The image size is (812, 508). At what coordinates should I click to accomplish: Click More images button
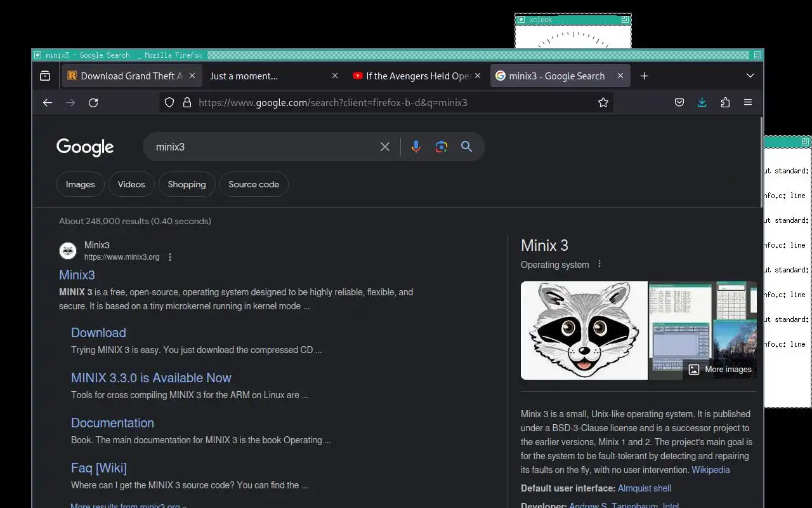[x=720, y=369]
